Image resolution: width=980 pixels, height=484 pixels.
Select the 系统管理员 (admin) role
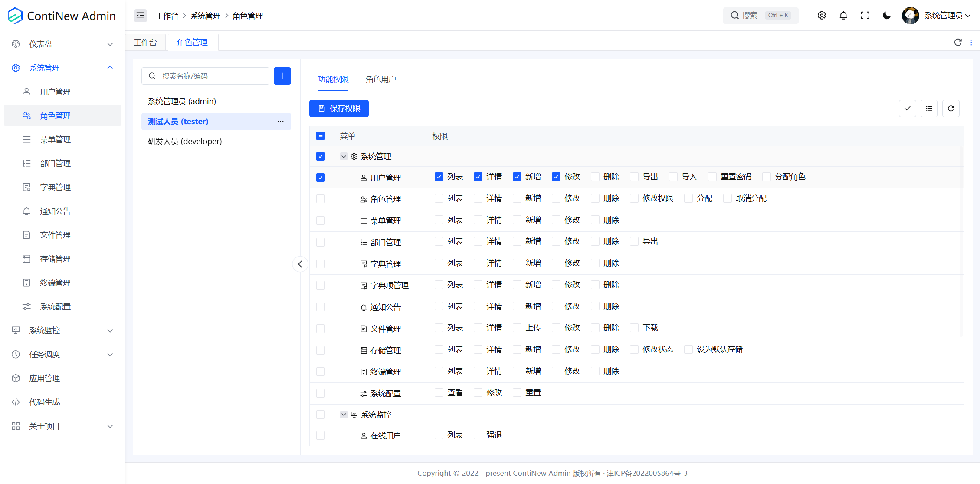[216, 101]
